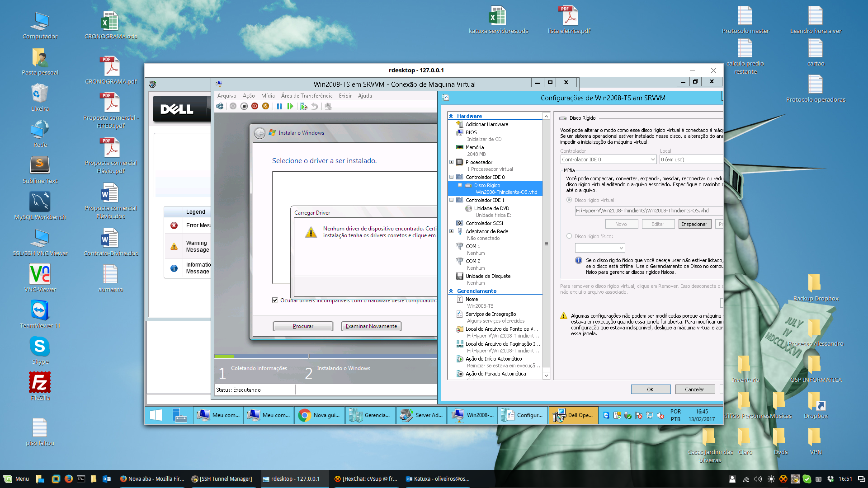
Task: Click Firefox launcher icon in Linux panel
Action: tap(69, 479)
